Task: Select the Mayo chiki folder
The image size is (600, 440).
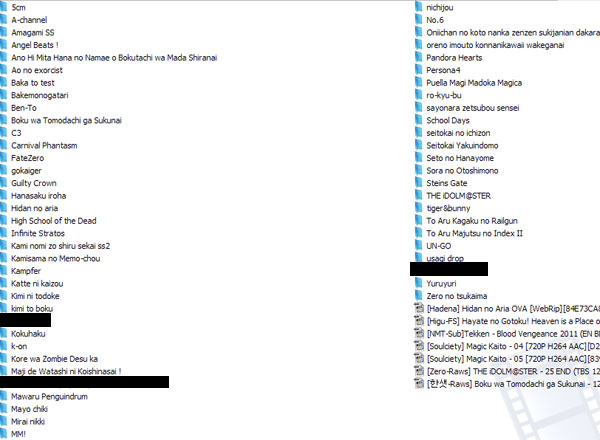Action: pyautogui.click(x=29, y=409)
